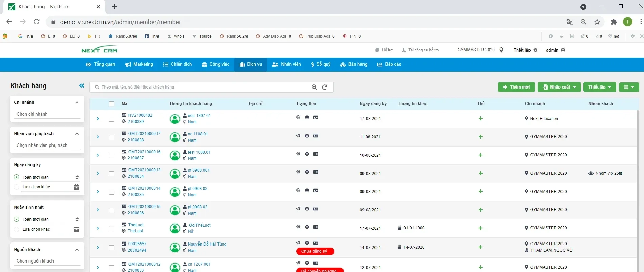Select Toàn thời gian radio under Ngày đăng ký
This screenshot has height=272, width=644.
tap(16, 177)
